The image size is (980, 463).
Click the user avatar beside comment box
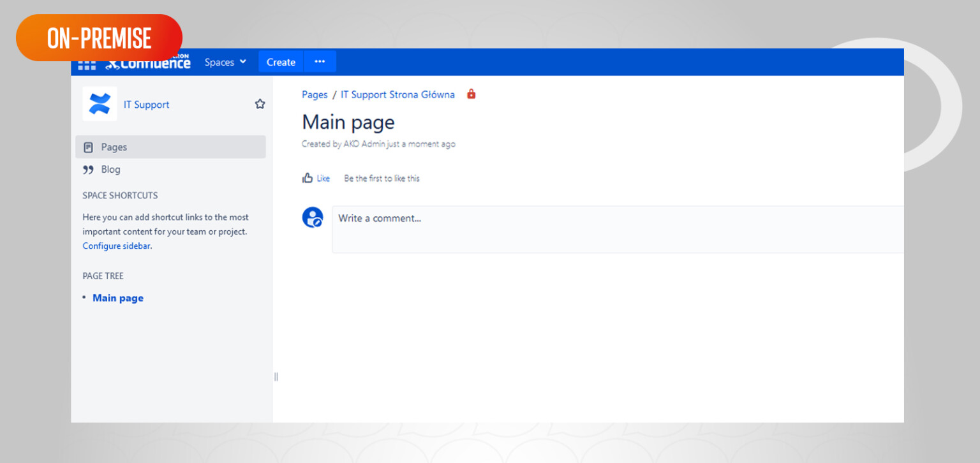313,217
